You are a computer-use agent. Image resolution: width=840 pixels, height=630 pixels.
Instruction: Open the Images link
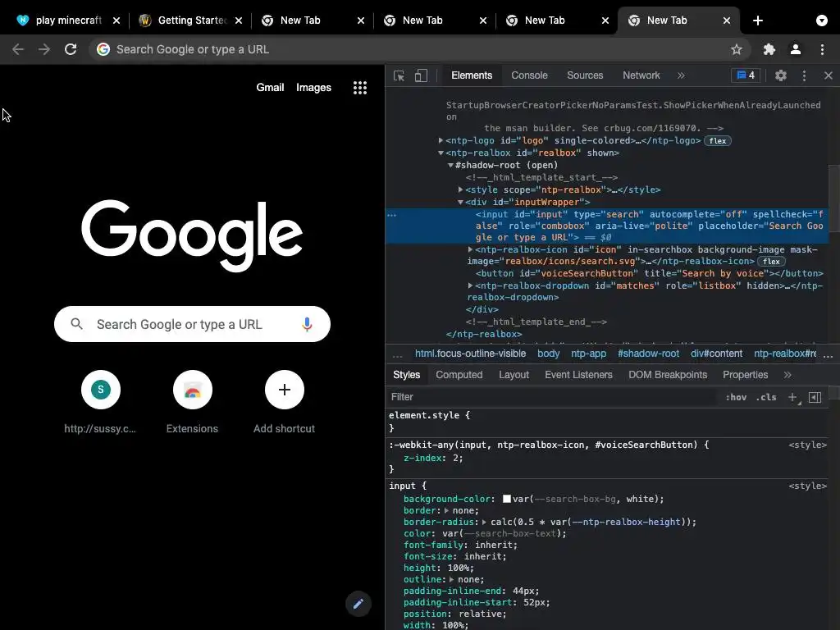(313, 87)
